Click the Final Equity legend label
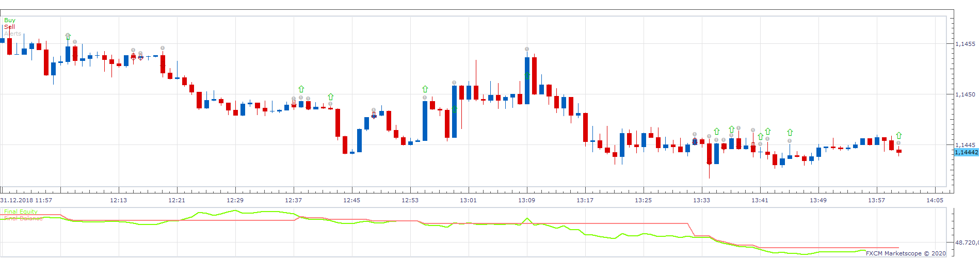980x258 pixels. 21,212
